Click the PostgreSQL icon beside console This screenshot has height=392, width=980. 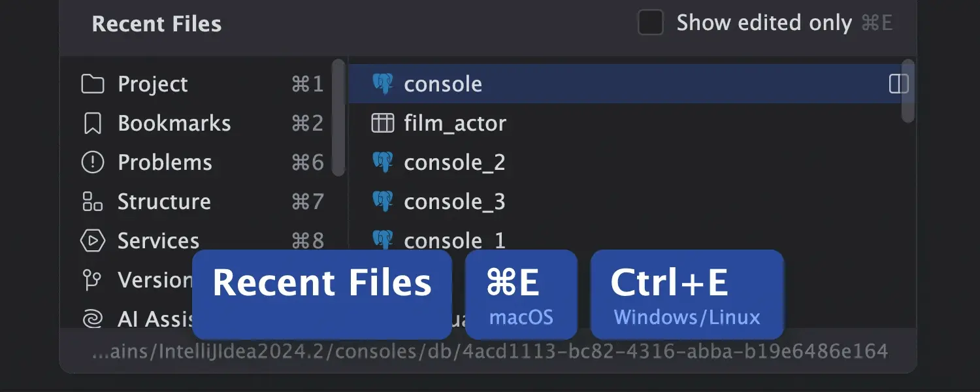(384, 84)
